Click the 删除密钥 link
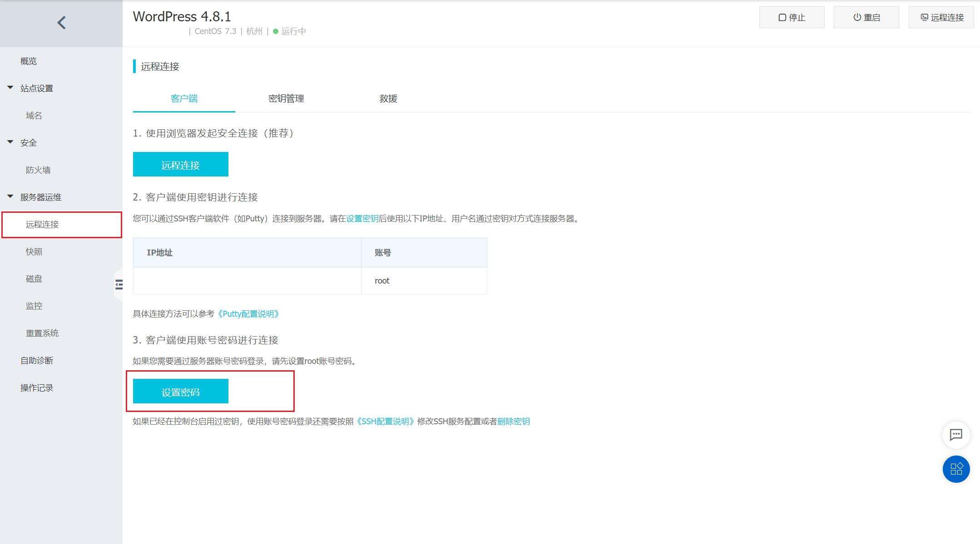Image resolution: width=980 pixels, height=544 pixels. [x=514, y=421]
